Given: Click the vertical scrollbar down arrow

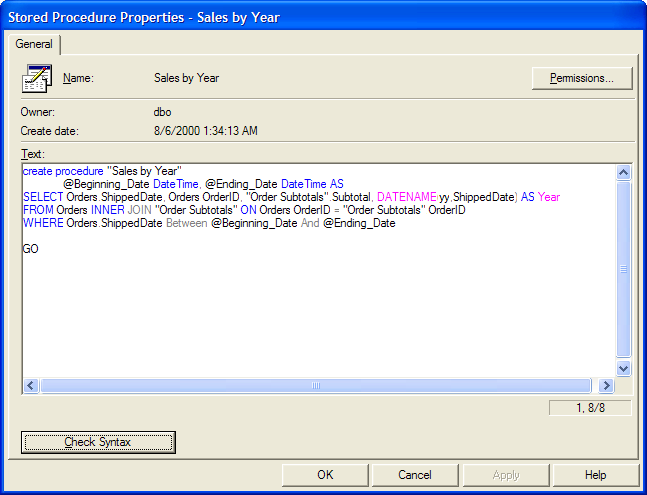Looking at the screenshot, I should [624, 368].
